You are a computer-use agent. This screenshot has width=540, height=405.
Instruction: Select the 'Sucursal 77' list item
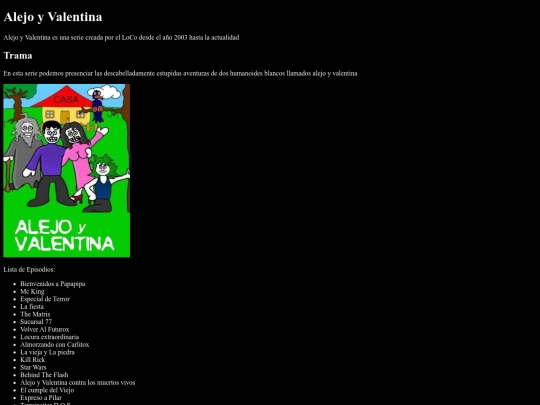(36, 322)
